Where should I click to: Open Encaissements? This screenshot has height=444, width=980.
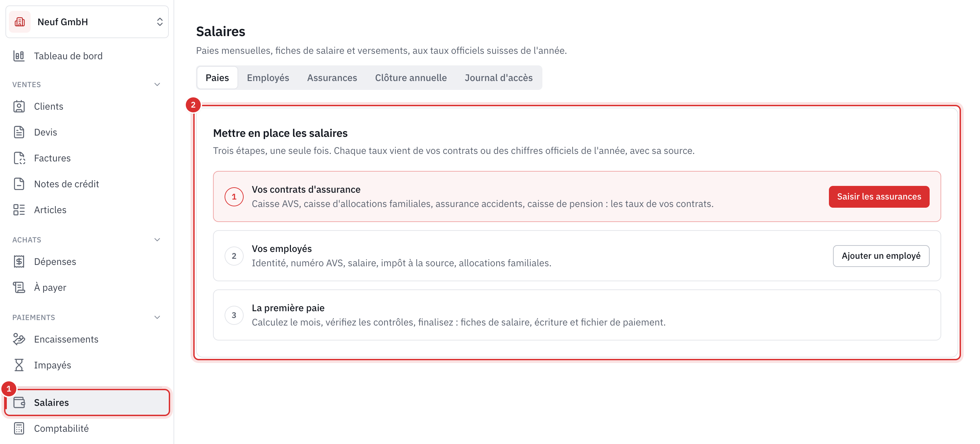tap(87, 339)
